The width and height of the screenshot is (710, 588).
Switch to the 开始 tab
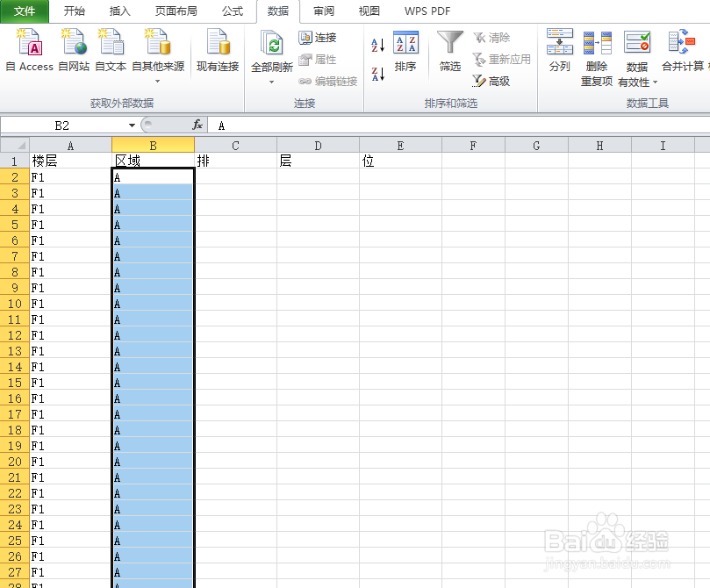(x=75, y=11)
